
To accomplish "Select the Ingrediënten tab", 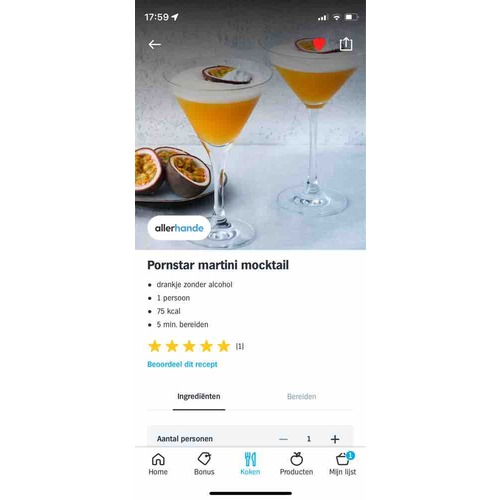I will [x=199, y=396].
